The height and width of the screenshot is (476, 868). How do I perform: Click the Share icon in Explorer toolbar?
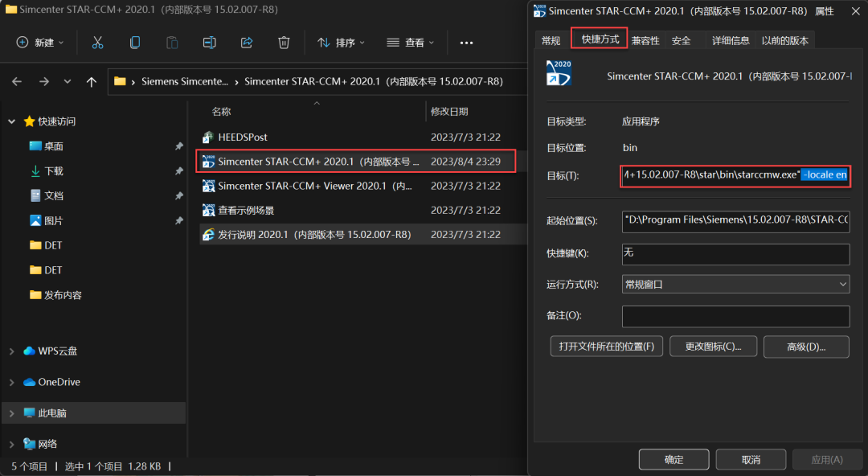click(247, 43)
